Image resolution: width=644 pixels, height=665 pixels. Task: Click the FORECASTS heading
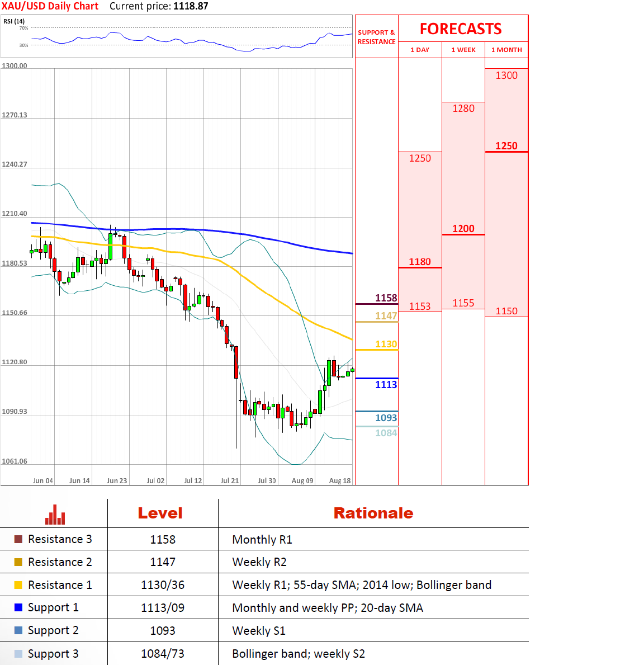pos(461,29)
